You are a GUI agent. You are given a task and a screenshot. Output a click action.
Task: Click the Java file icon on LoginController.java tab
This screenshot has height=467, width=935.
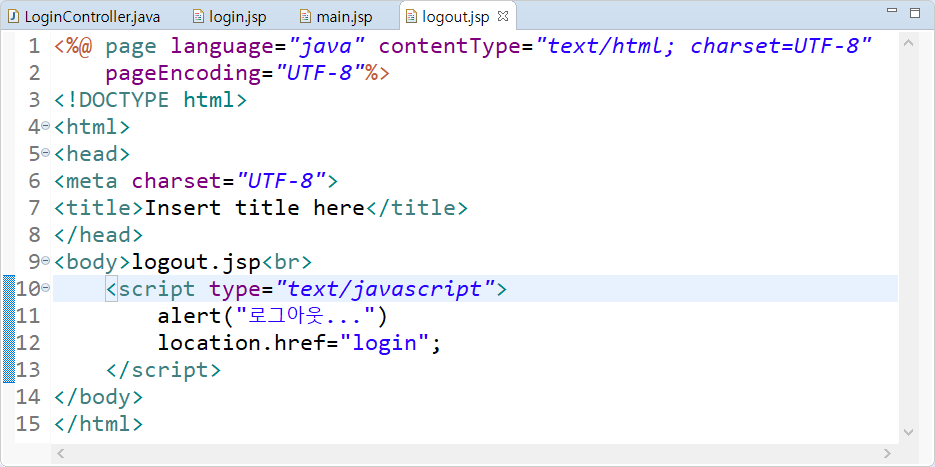(x=14, y=16)
